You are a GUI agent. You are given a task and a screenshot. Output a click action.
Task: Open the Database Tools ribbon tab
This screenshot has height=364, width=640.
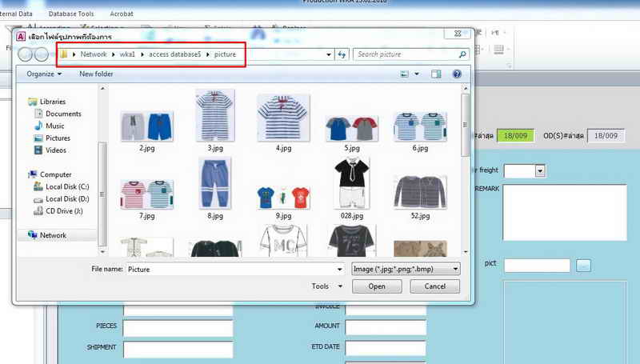pyautogui.click(x=71, y=14)
